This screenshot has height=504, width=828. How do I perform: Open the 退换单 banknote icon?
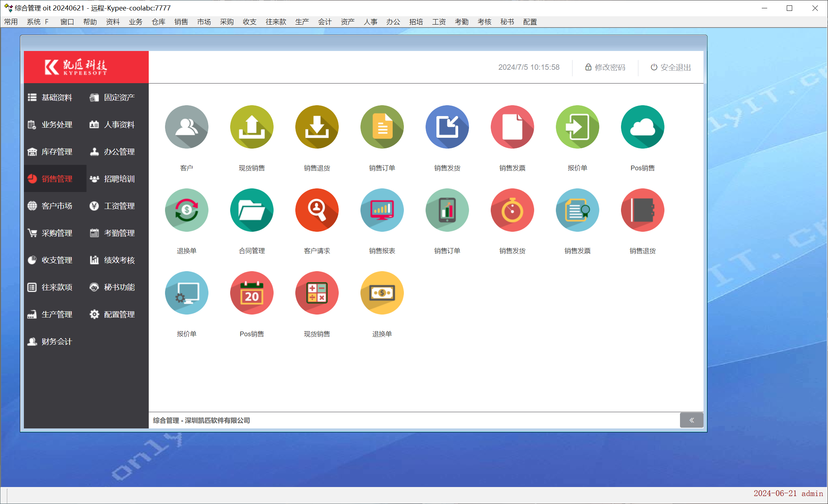pyautogui.click(x=382, y=293)
